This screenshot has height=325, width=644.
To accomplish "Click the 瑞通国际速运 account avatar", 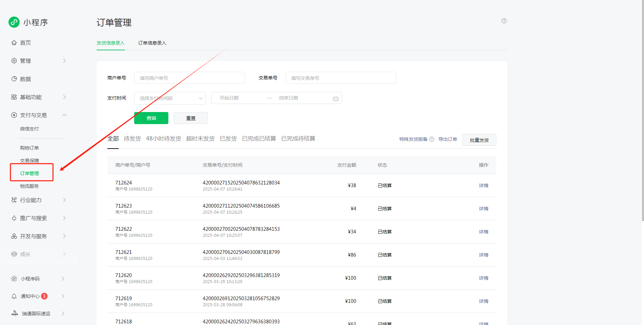I will (15, 314).
